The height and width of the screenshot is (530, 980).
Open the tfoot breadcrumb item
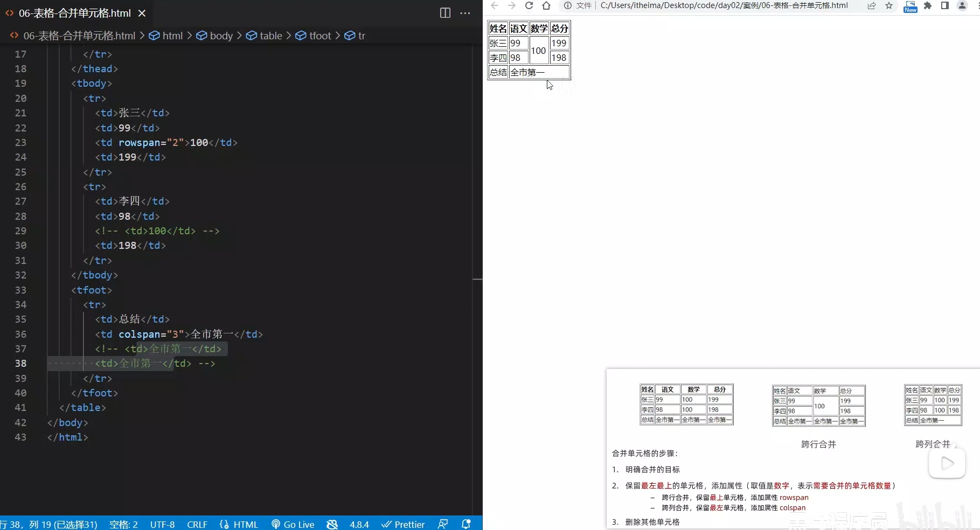coord(314,36)
